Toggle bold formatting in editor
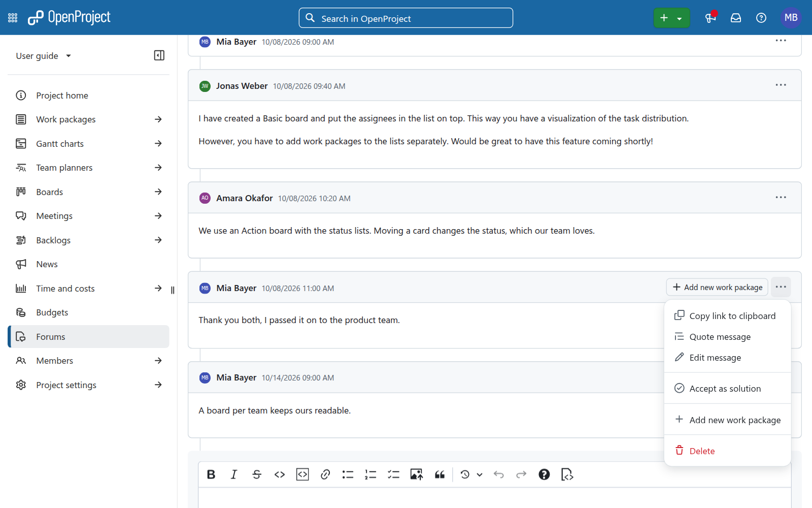Screen dimensions: 812x508 211,474
